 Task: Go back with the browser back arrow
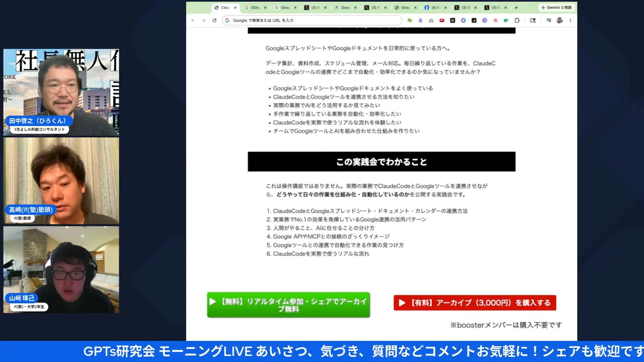tap(193, 20)
